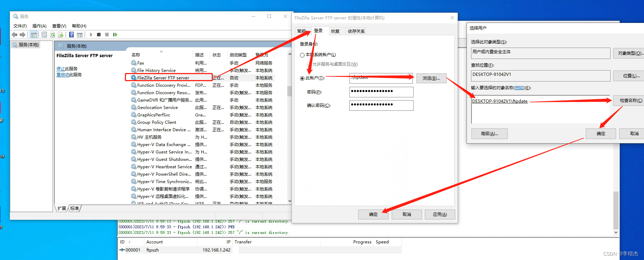Click 高级(A)... in 选择用户 dialog

489,134
